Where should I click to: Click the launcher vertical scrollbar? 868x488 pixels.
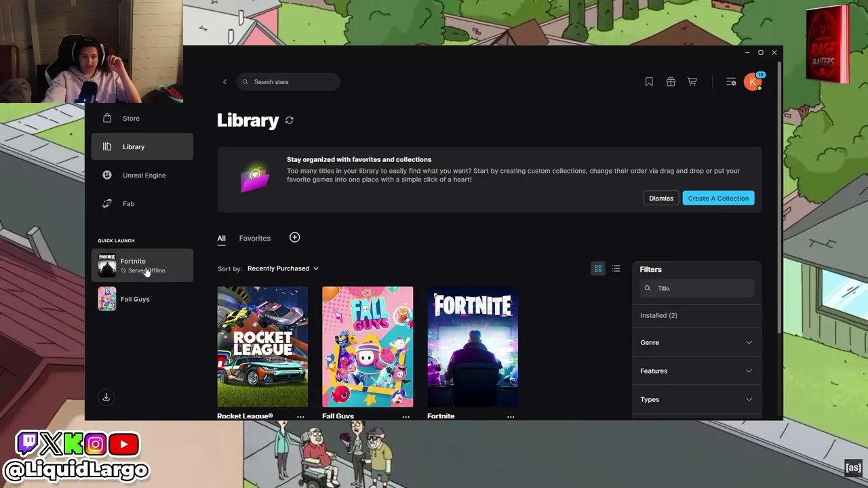click(x=780, y=197)
